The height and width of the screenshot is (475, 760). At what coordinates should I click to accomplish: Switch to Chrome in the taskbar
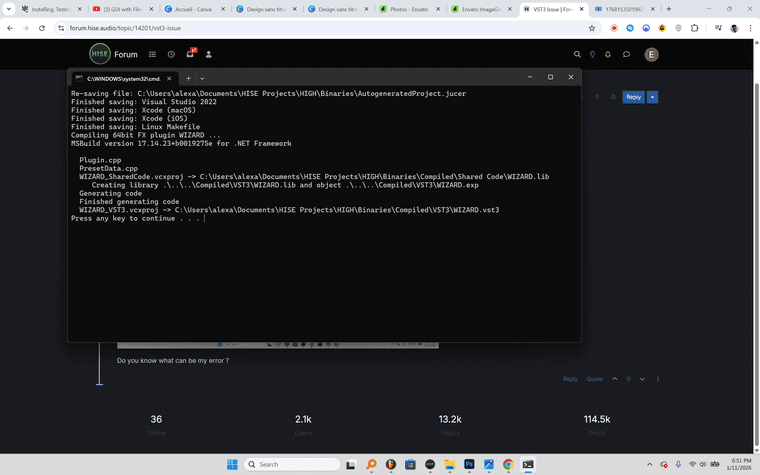[508, 464]
